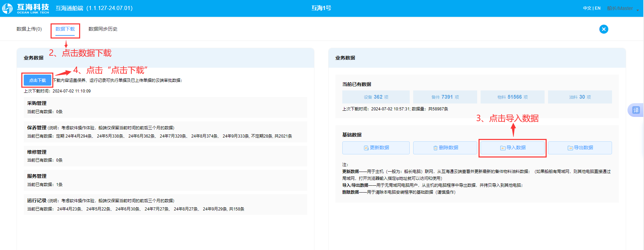Click the 更新数据 refresh icon
644x250 pixels.
(x=366, y=148)
